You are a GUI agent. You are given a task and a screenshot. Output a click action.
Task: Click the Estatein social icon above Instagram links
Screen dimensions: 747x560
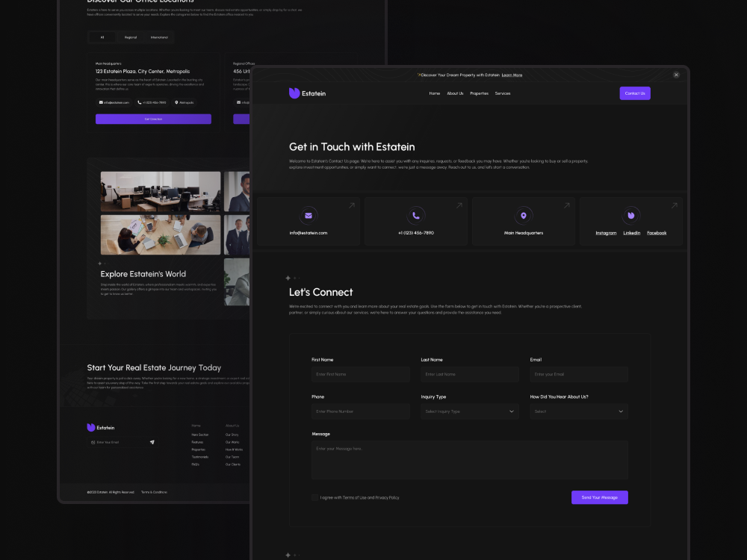pyautogui.click(x=631, y=216)
